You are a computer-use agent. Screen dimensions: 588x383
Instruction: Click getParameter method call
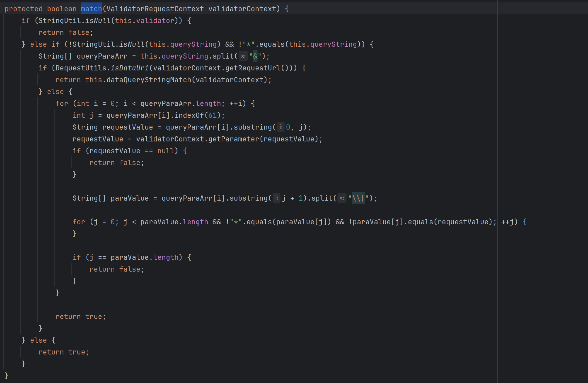pyautogui.click(x=234, y=139)
